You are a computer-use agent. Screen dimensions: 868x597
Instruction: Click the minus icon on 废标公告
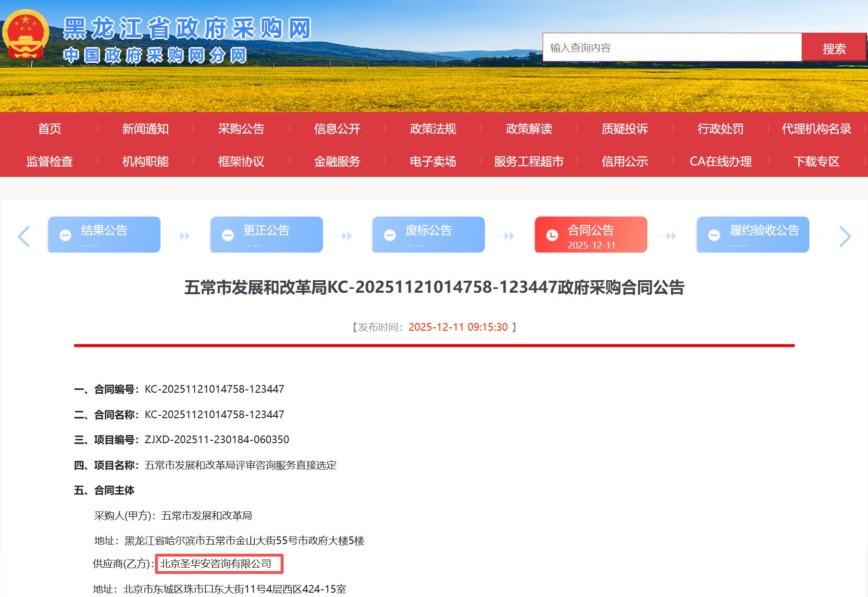390,235
